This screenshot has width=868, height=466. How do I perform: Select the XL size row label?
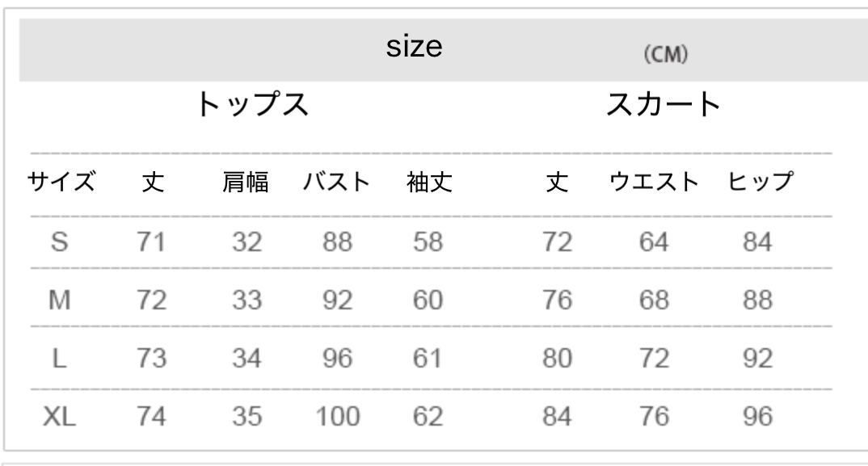[x=58, y=417]
